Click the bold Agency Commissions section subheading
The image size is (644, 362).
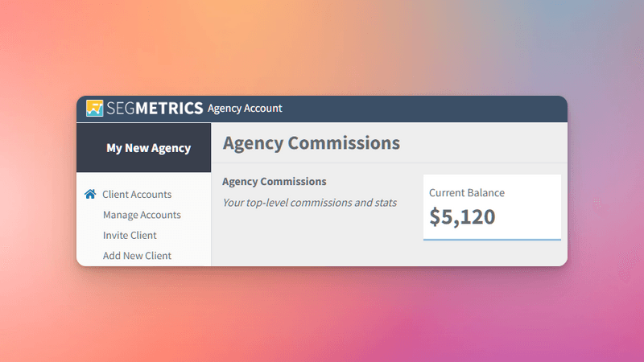(x=275, y=182)
